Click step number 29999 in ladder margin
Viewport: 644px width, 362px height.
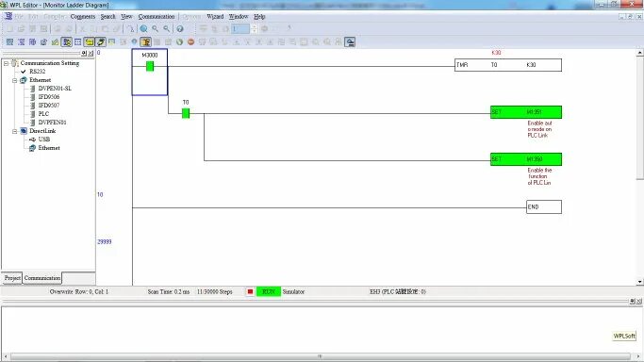pos(105,241)
